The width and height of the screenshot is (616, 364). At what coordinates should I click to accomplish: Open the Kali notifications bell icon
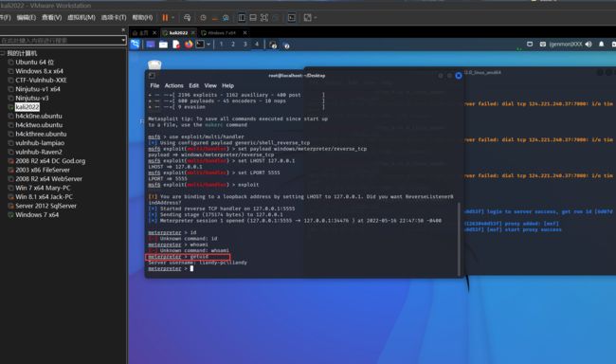click(x=601, y=45)
